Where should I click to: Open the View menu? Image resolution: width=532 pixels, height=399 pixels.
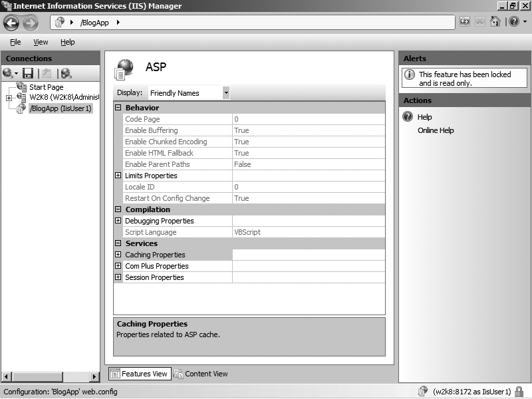point(41,42)
